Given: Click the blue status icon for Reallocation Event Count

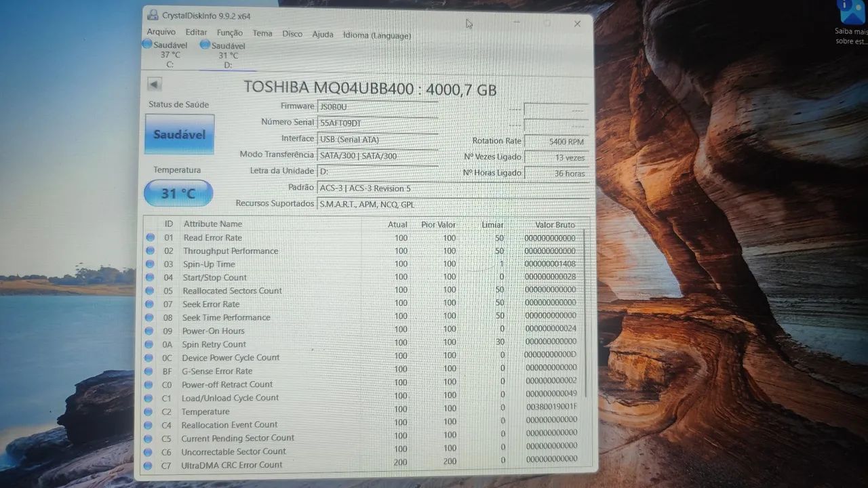Looking at the screenshot, I should pos(148,425).
